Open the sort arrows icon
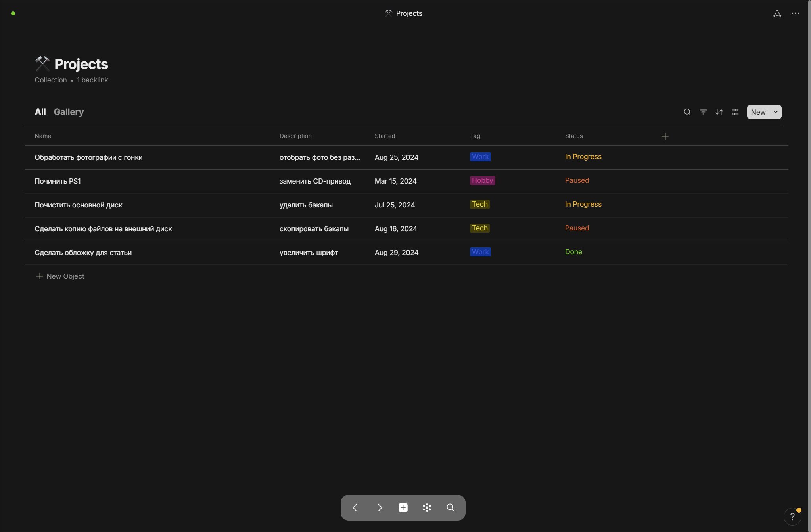The image size is (811, 532). 719,112
